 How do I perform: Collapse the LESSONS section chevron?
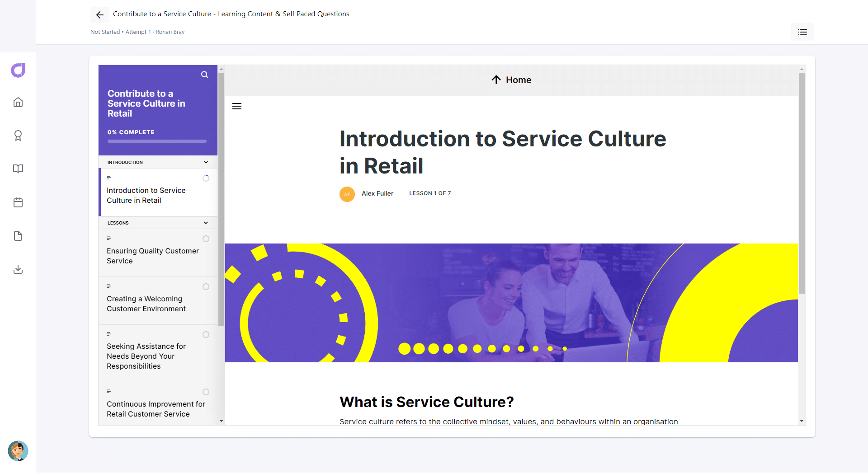pos(206,223)
